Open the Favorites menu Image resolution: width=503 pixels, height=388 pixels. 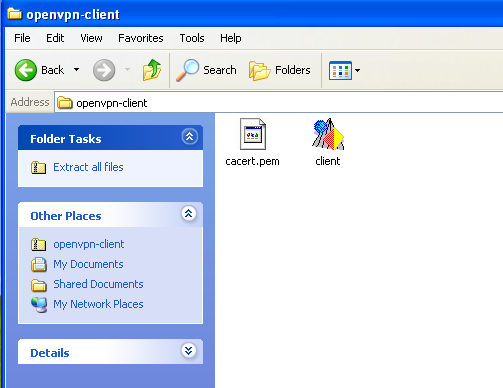(141, 38)
